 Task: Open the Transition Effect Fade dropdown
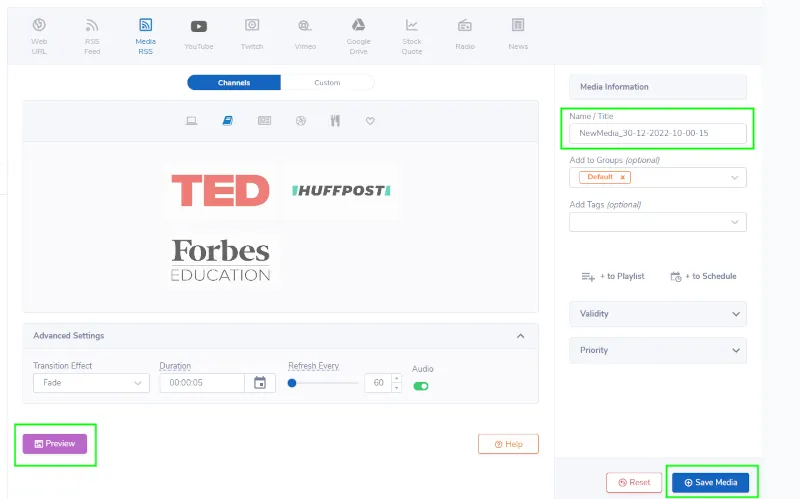(91, 383)
